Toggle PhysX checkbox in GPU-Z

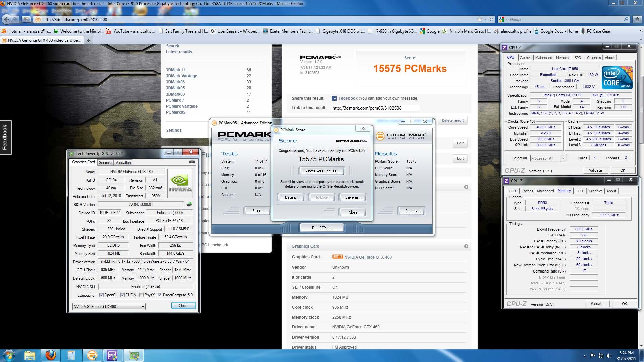142,295
